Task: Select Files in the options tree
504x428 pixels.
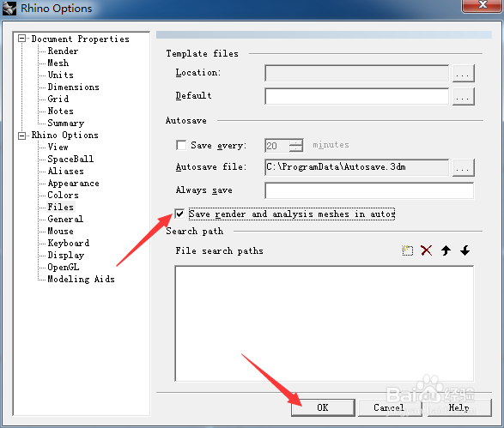Action: pyautogui.click(x=61, y=207)
